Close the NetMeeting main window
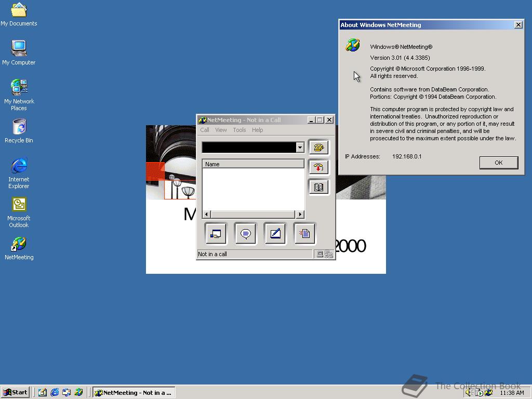Viewport: 532px width, 399px height. 329,120
